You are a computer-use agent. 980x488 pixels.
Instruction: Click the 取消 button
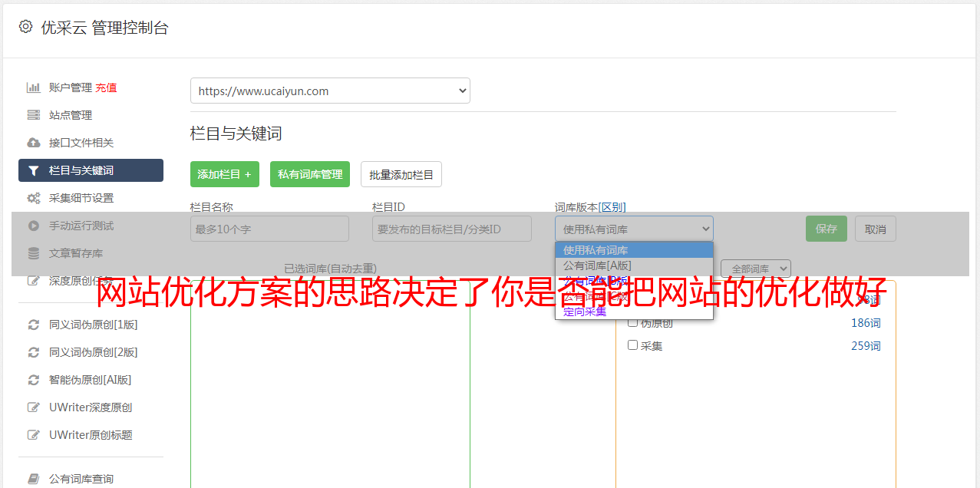click(x=876, y=229)
